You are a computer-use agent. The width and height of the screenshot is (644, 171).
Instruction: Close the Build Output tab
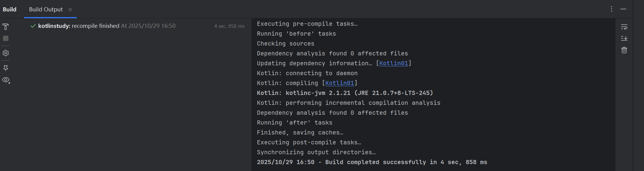pos(70,10)
